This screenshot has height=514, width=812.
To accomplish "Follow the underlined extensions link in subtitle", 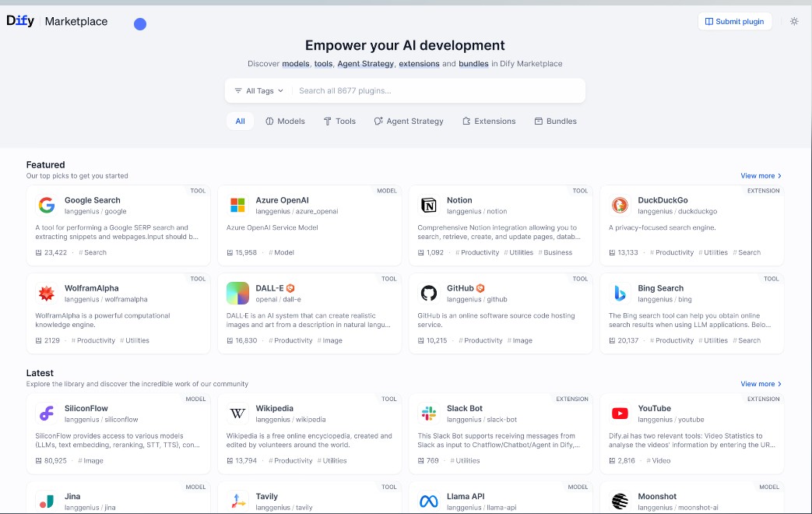I will [419, 64].
